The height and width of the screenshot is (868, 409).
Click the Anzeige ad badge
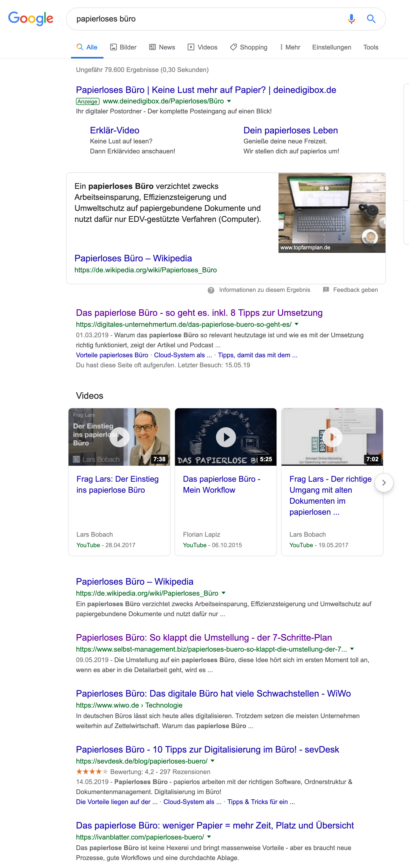(x=88, y=101)
